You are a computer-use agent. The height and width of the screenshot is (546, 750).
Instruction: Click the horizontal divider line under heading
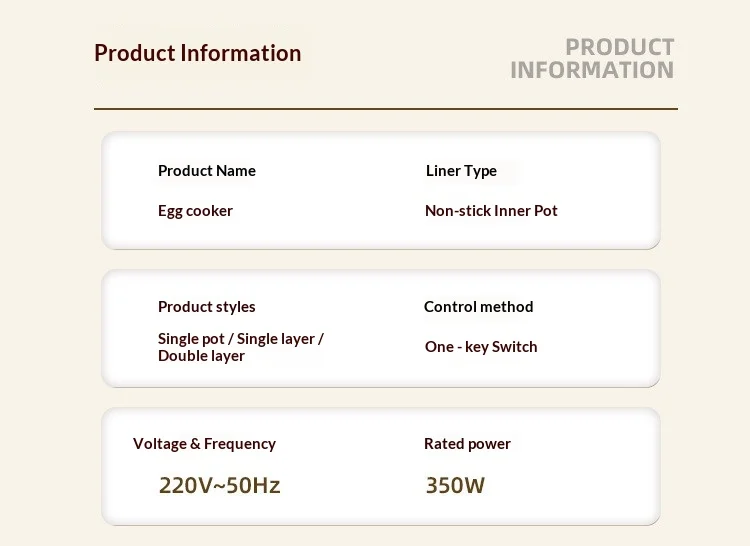click(386, 109)
